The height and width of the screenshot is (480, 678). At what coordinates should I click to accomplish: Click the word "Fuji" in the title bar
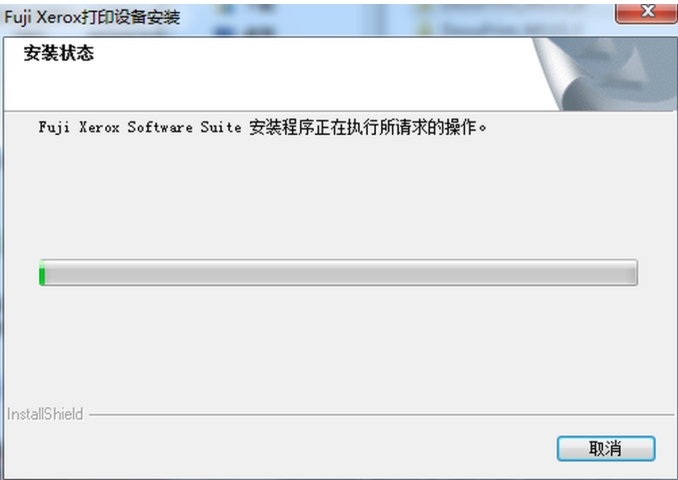pos(18,17)
